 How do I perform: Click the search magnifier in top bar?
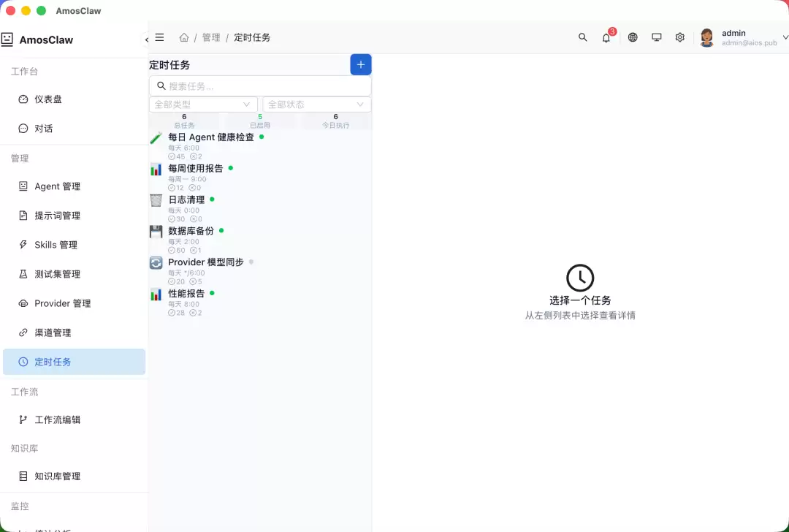(x=582, y=37)
